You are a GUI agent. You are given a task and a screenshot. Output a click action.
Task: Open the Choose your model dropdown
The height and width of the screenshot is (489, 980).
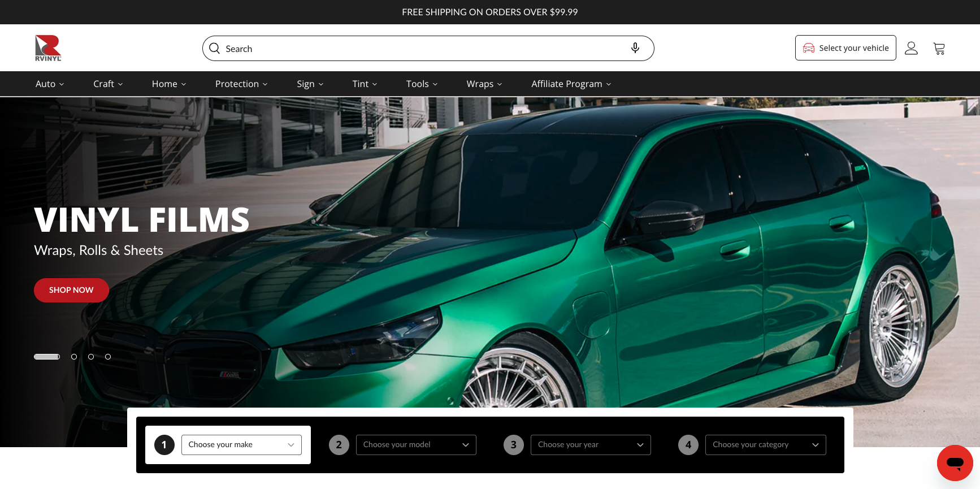click(x=416, y=445)
